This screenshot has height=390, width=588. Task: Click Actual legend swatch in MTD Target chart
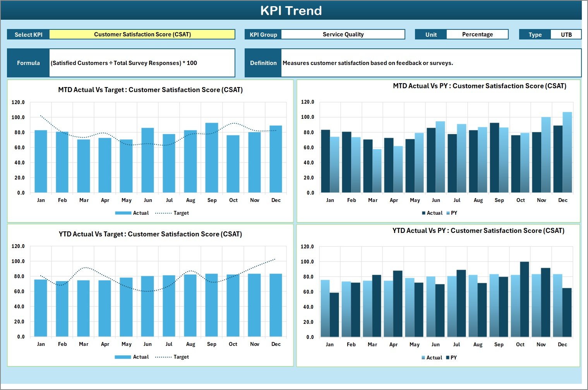point(123,213)
